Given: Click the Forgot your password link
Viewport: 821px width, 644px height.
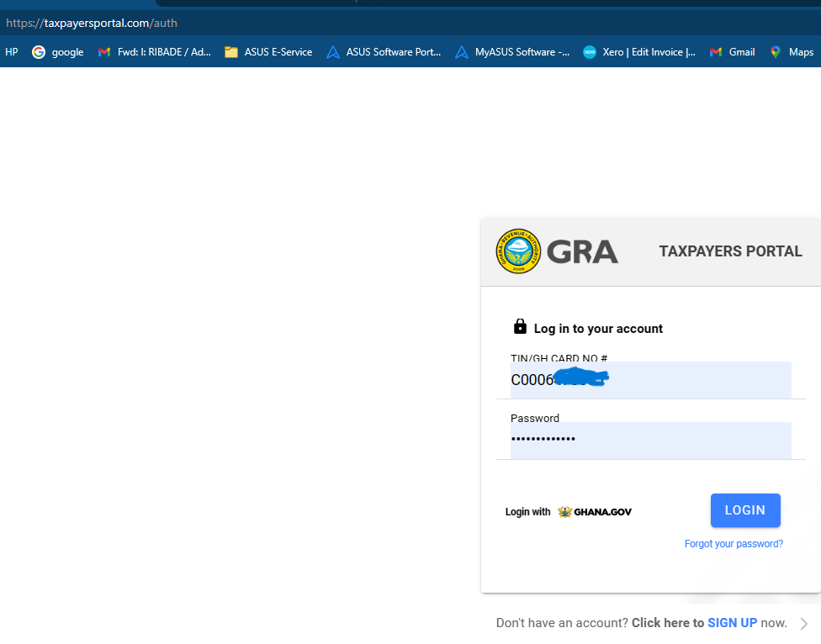Looking at the screenshot, I should [734, 544].
